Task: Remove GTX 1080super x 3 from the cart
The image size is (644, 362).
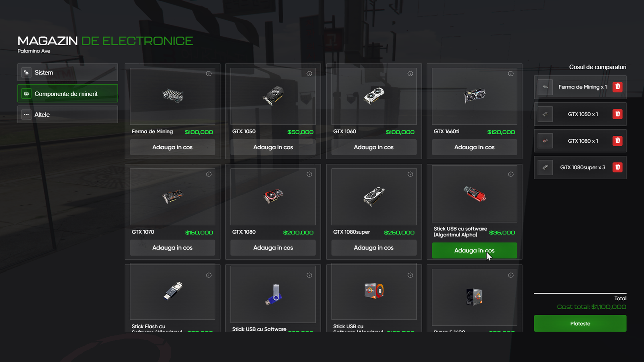Action: (618, 167)
